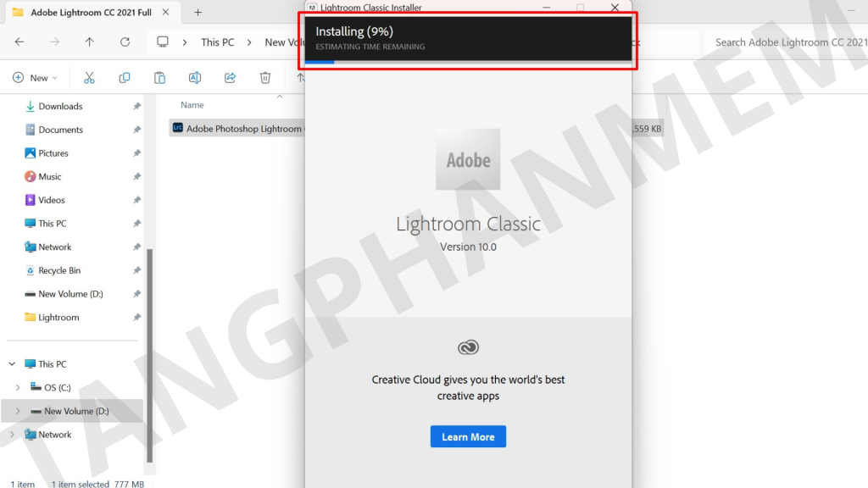
Task: Click This PC in address breadcrumb
Action: coord(217,42)
